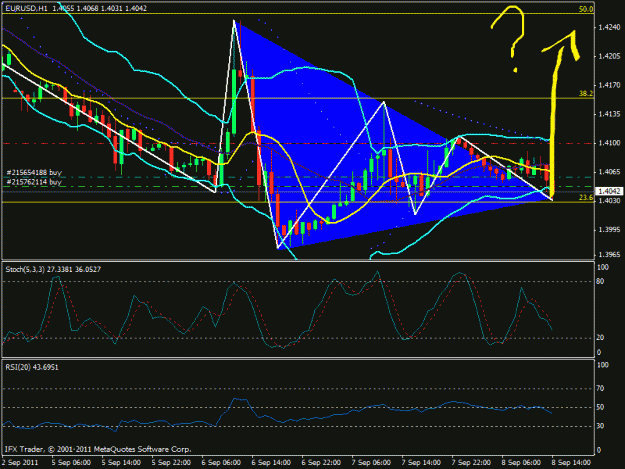Click the 5 Sep 22:00 time label
The width and height of the screenshot is (625, 469).
171,463
